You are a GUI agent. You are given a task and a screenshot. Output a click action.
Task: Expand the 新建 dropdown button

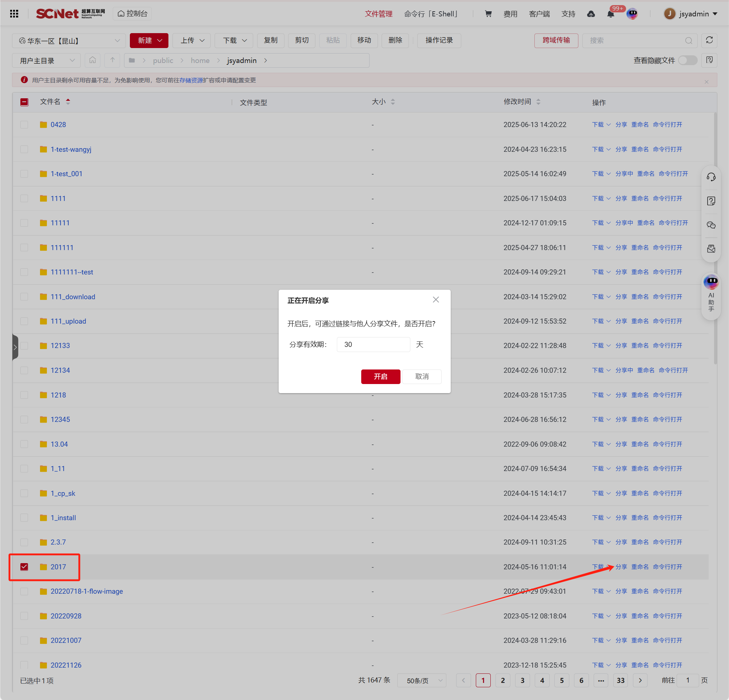(149, 40)
